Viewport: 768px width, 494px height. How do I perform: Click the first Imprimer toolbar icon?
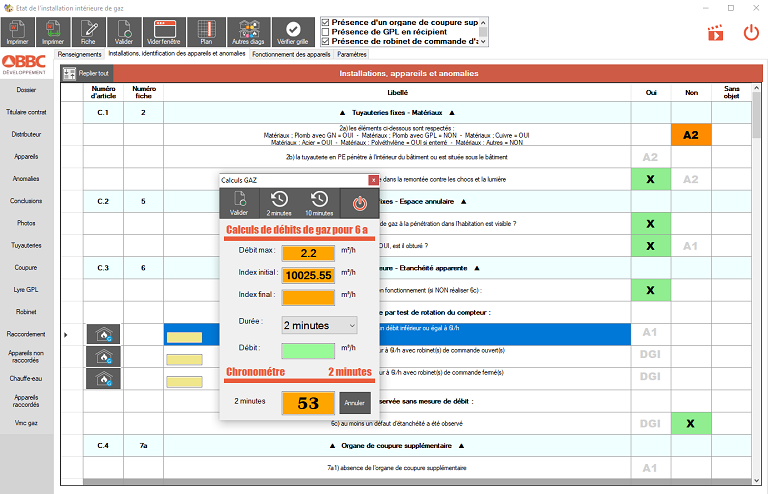coord(18,32)
